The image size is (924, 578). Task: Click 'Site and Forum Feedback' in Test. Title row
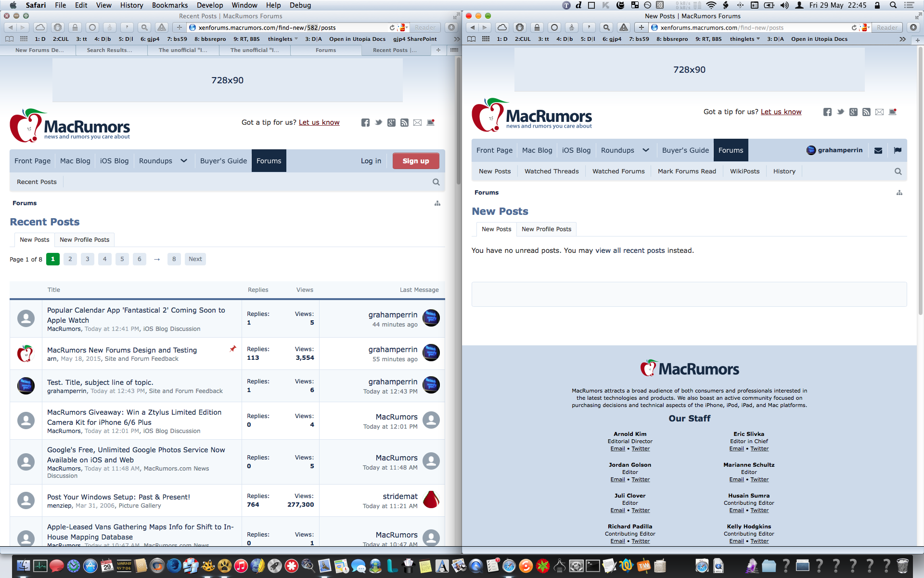point(186,391)
